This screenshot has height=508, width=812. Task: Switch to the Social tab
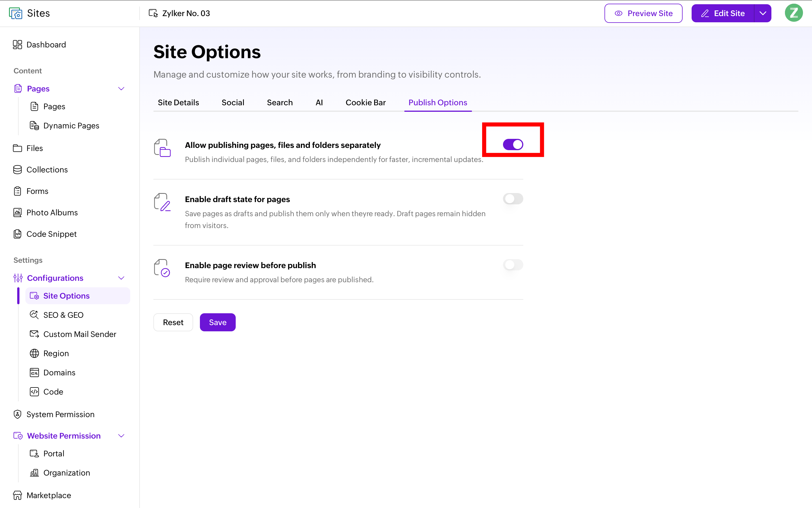(233, 102)
